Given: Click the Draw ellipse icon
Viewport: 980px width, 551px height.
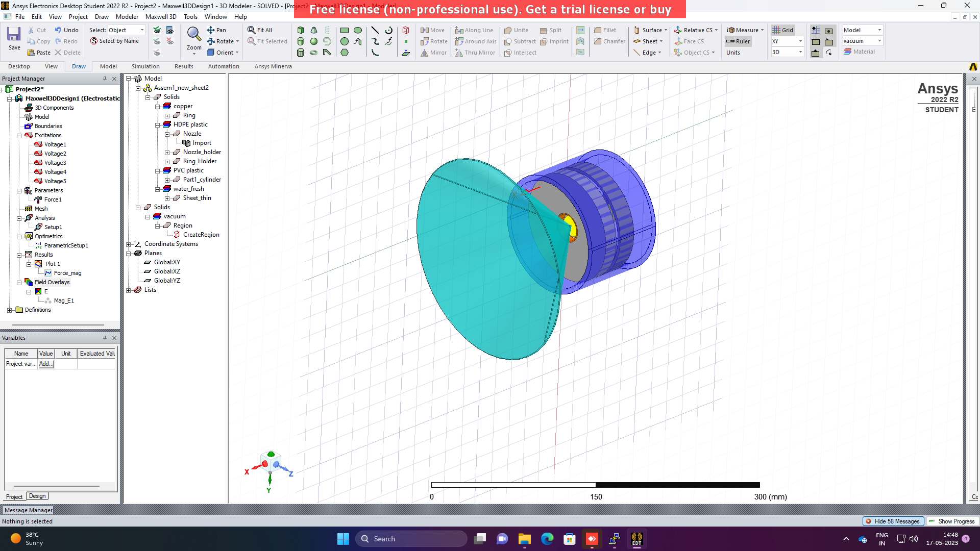Looking at the screenshot, I should 358,30.
